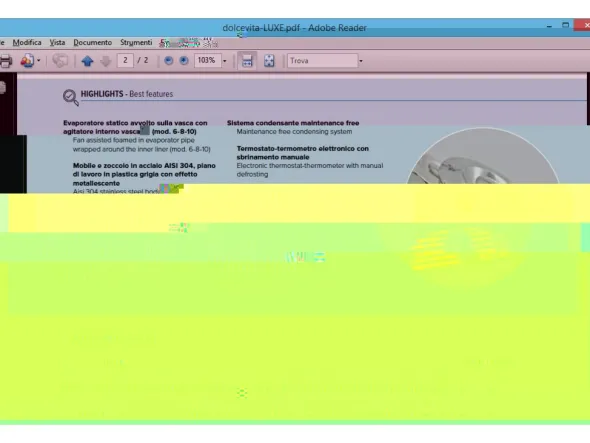
Task: Click the page number field showing 2
Action: coord(125,60)
